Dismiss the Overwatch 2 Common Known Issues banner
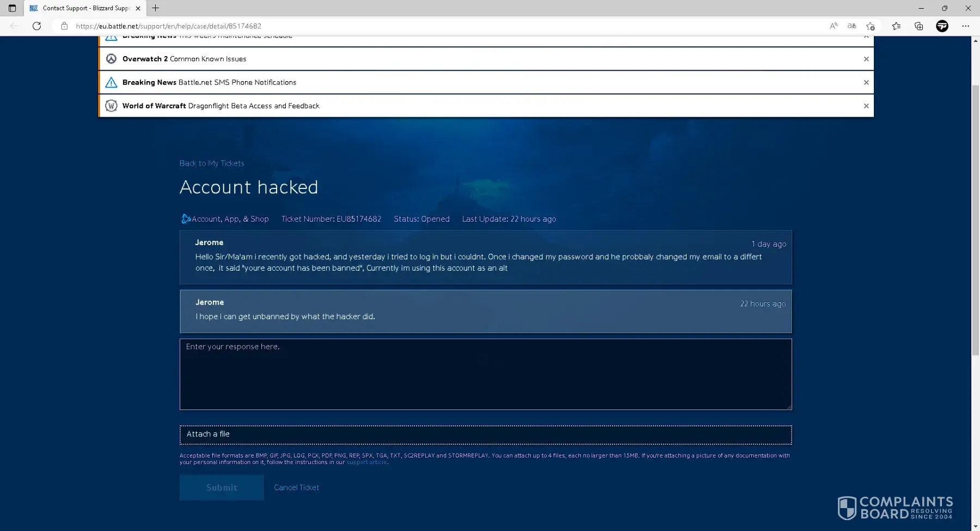Screen dimensions: 980x531 point(866,59)
